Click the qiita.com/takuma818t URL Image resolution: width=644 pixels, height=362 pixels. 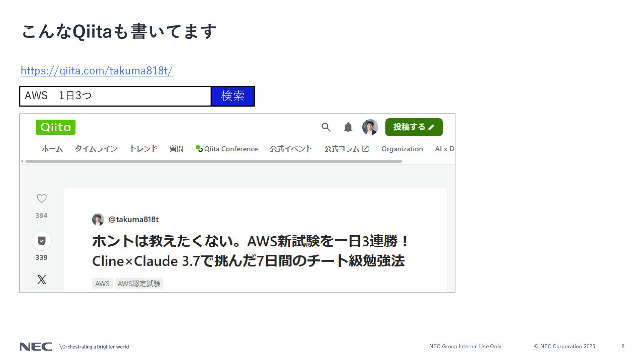[x=97, y=71]
